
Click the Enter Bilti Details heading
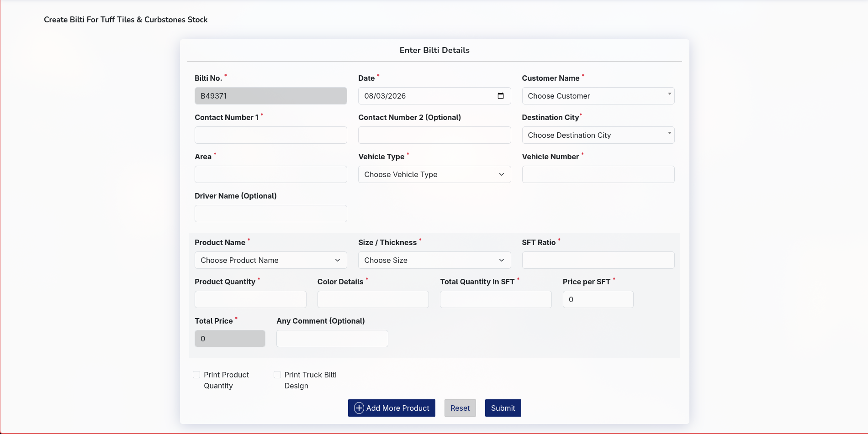click(x=434, y=50)
